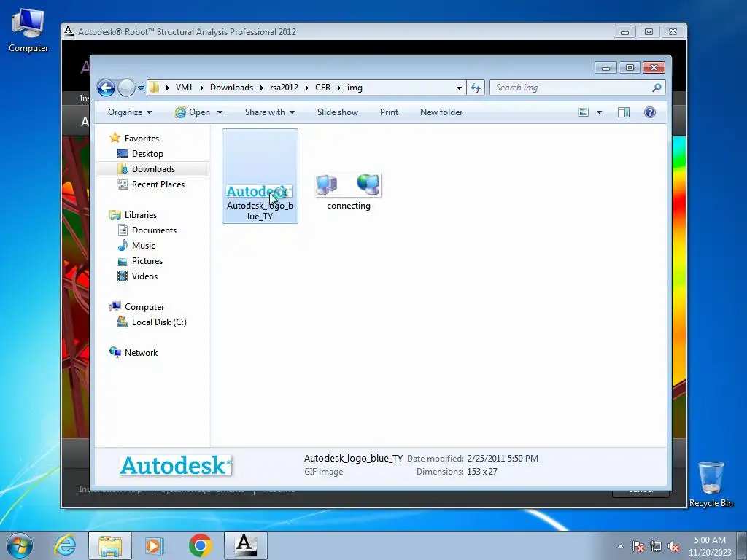The height and width of the screenshot is (560, 747).
Task: Minimize the Explorer window
Action: coord(605,68)
